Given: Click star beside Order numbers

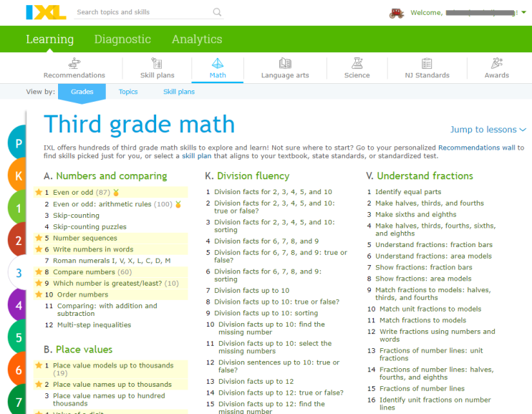Looking at the screenshot, I should coord(39,294).
